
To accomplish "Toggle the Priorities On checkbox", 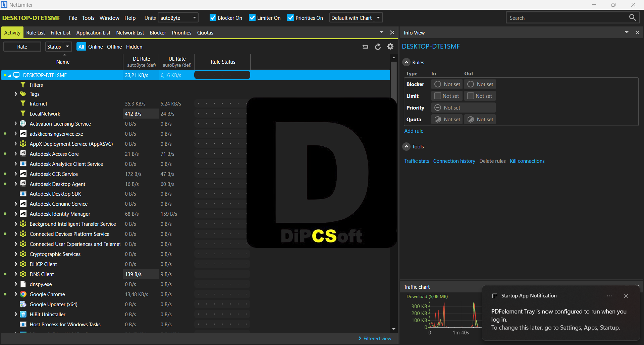I will [290, 18].
